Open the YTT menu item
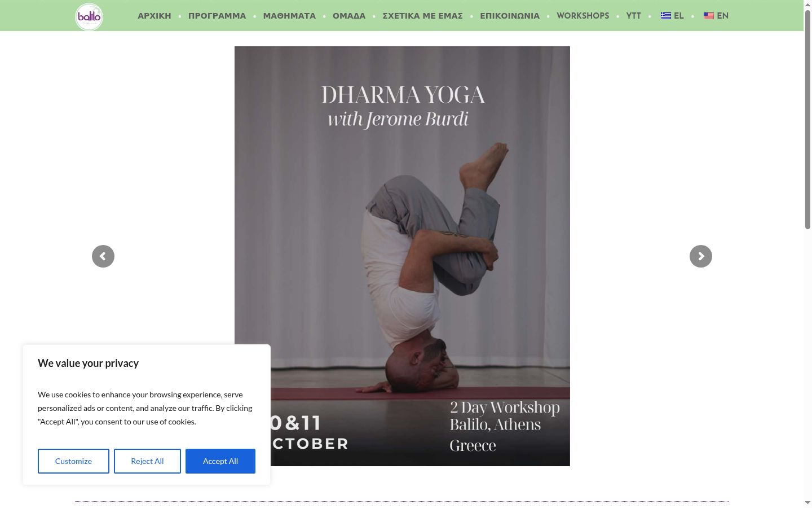 point(634,16)
